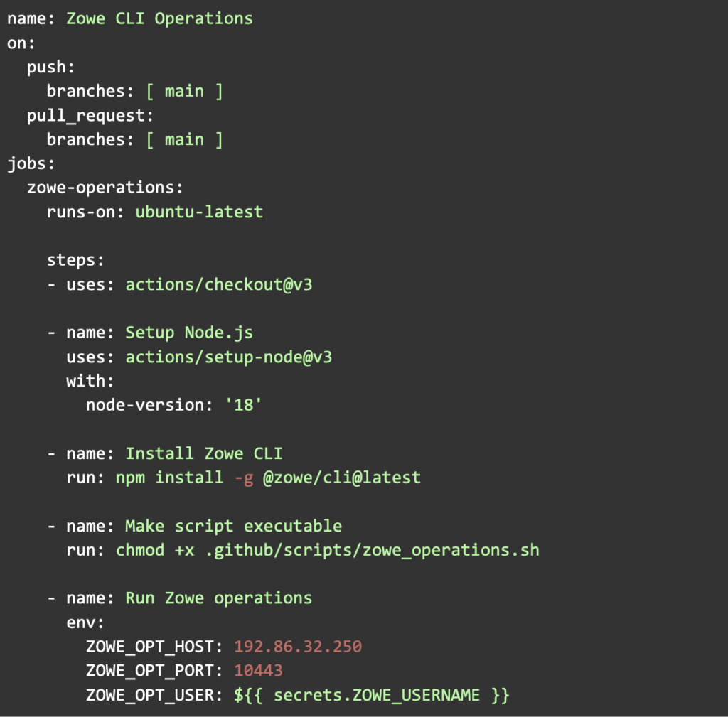
Task: Click the 'push:' trigger key
Action: tap(50, 68)
